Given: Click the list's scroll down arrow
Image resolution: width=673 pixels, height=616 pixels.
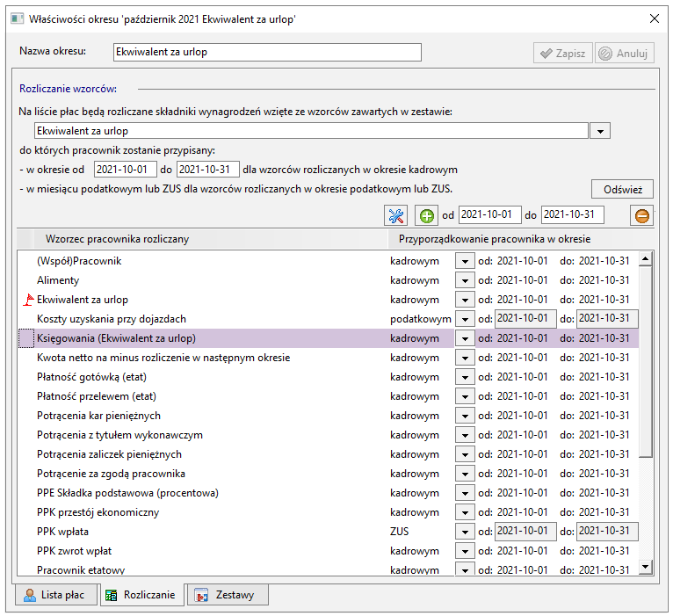Looking at the screenshot, I should coord(645,567).
